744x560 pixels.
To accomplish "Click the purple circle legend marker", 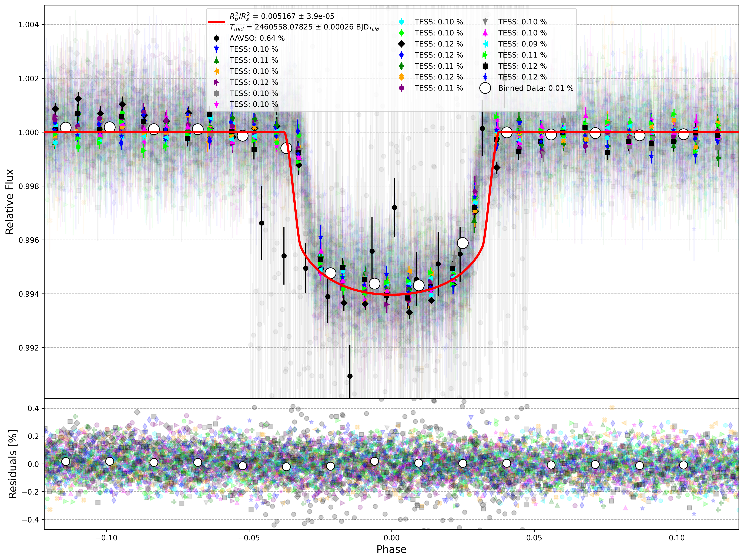I will point(401,88).
